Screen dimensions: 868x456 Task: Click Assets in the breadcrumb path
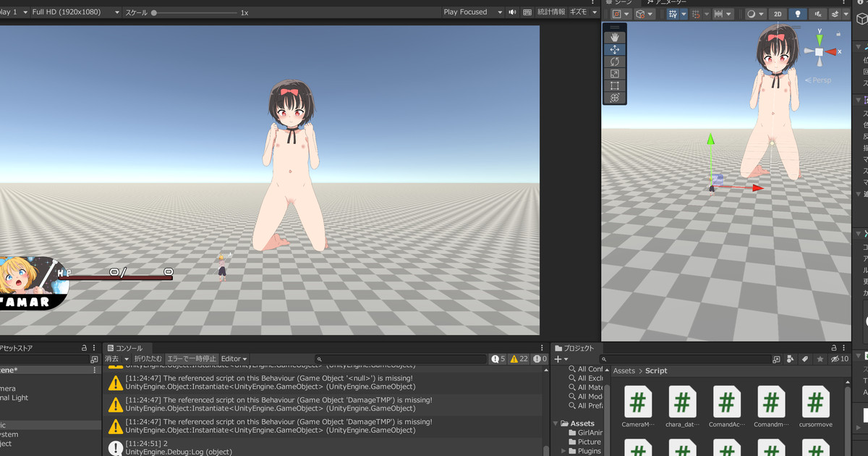tap(624, 371)
